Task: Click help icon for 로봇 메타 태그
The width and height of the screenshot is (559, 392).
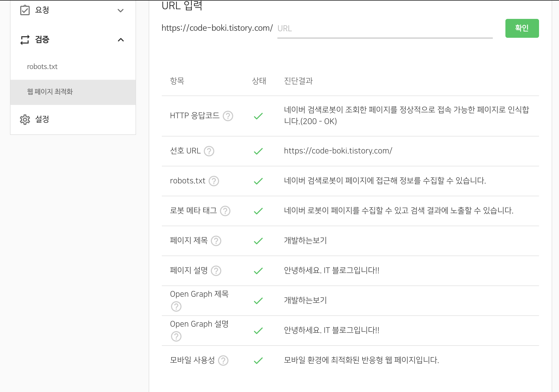Action: pyautogui.click(x=225, y=211)
